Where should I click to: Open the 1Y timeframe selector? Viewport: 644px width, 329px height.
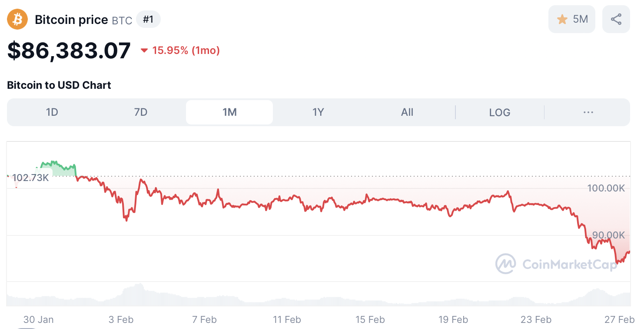[318, 112]
